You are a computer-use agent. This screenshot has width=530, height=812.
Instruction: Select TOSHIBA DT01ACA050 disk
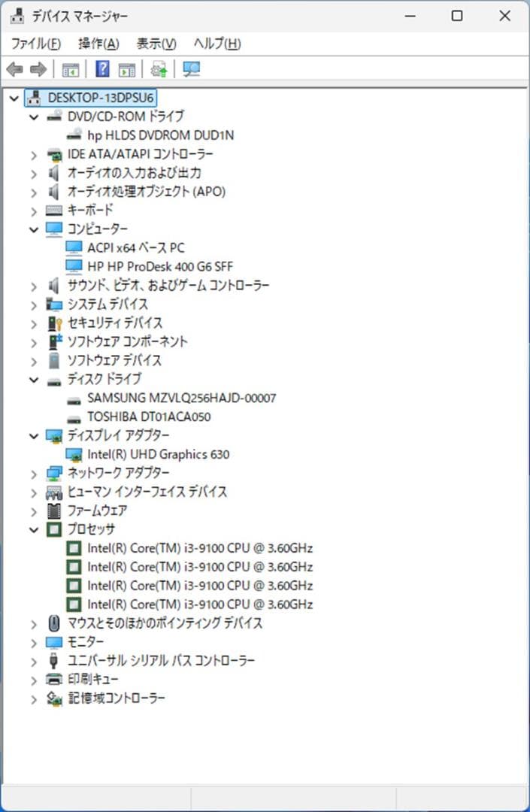pos(149,417)
